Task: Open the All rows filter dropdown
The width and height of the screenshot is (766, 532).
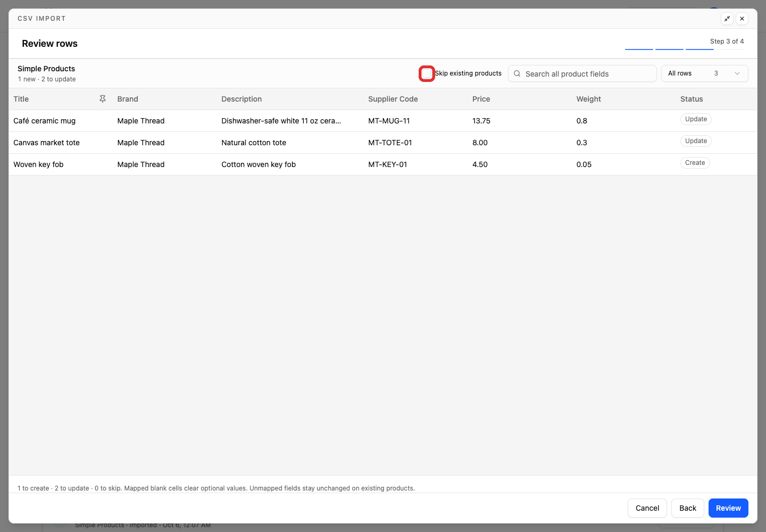Action: (x=704, y=73)
